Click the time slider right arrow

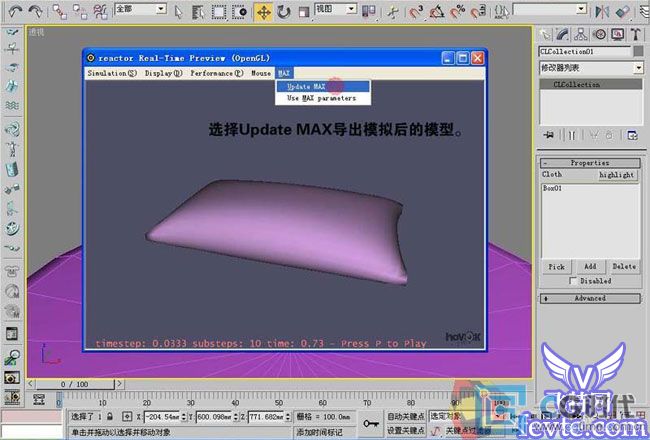point(119,384)
